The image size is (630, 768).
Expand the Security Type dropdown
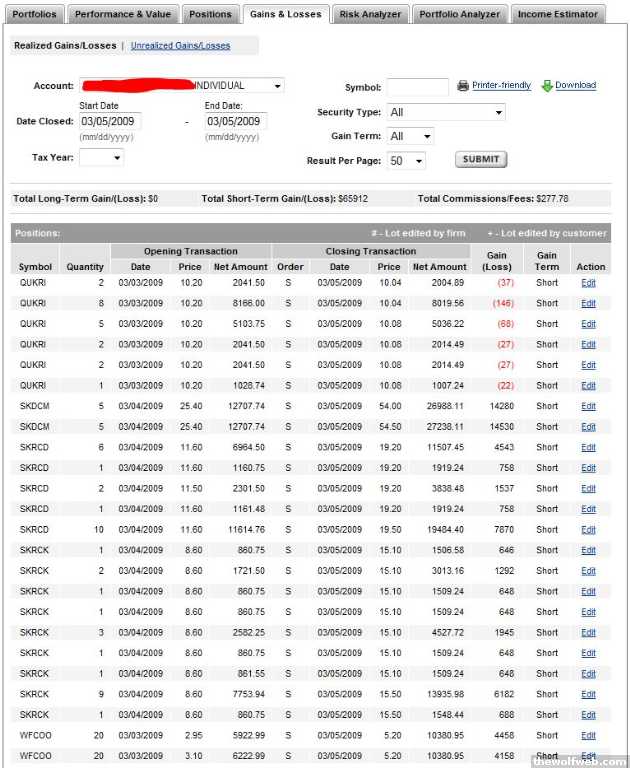498,113
